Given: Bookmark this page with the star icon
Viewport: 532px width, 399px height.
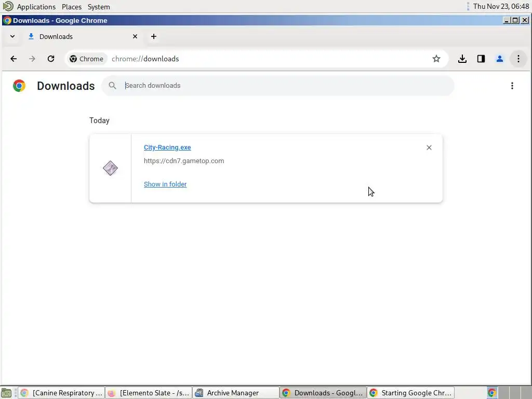Looking at the screenshot, I should point(436,59).
